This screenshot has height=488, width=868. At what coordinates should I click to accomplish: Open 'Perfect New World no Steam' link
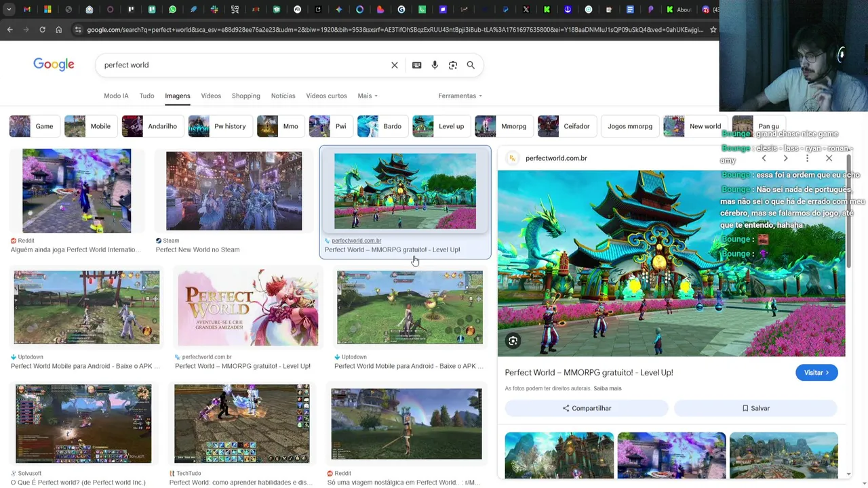click(197, 249)
